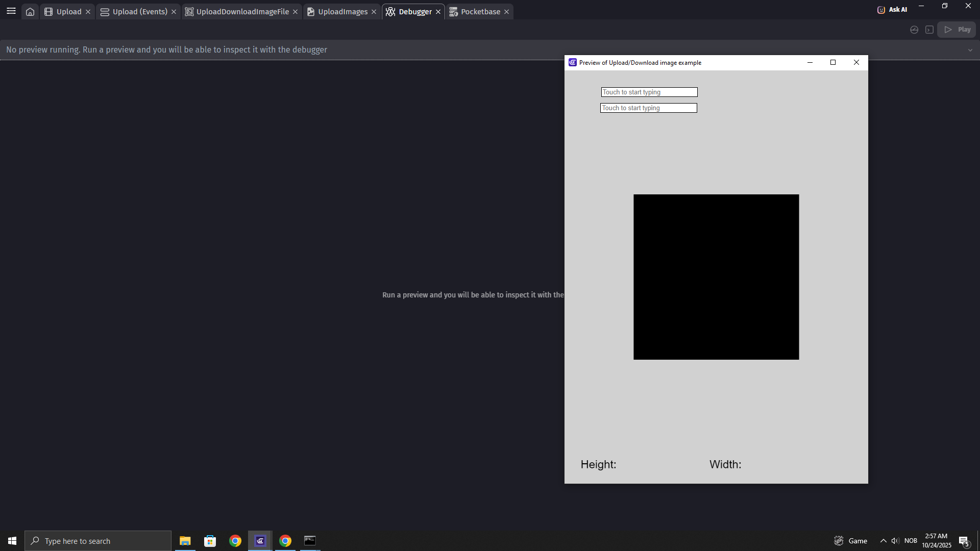This screenshot has height=551, width=980.
Task: Click the taskbar search box
Action: pos(98,541)
